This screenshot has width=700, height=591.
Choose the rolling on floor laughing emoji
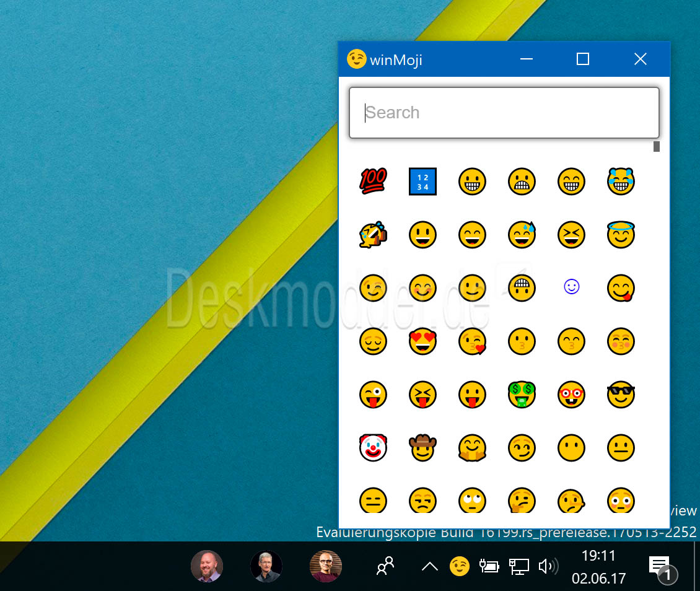click(373, 234)
